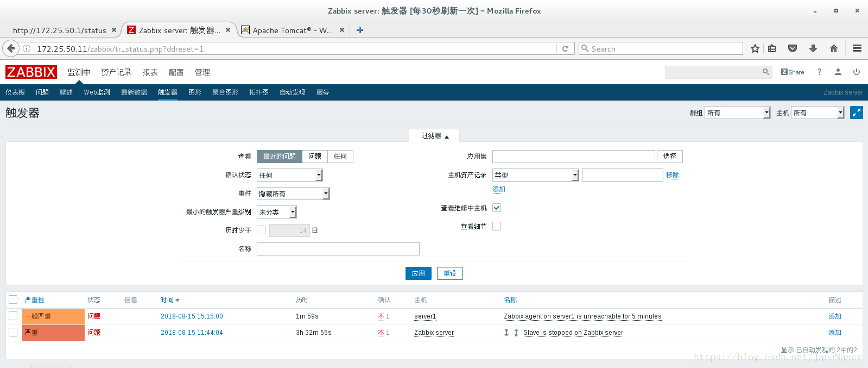Sort table by 时间 column
Image resolution: width=868 pixels, height=368 pixels.
coord(169,300)
